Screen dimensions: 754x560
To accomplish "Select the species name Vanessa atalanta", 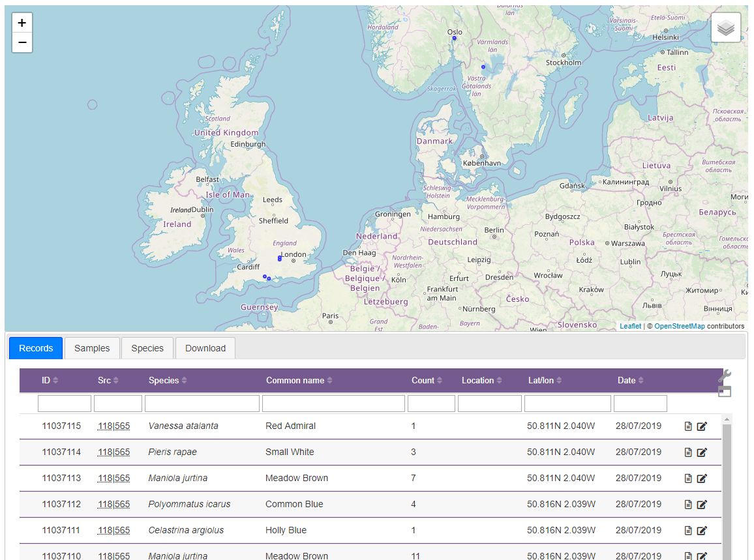I will pyautogui.click(x=183, y=426).
